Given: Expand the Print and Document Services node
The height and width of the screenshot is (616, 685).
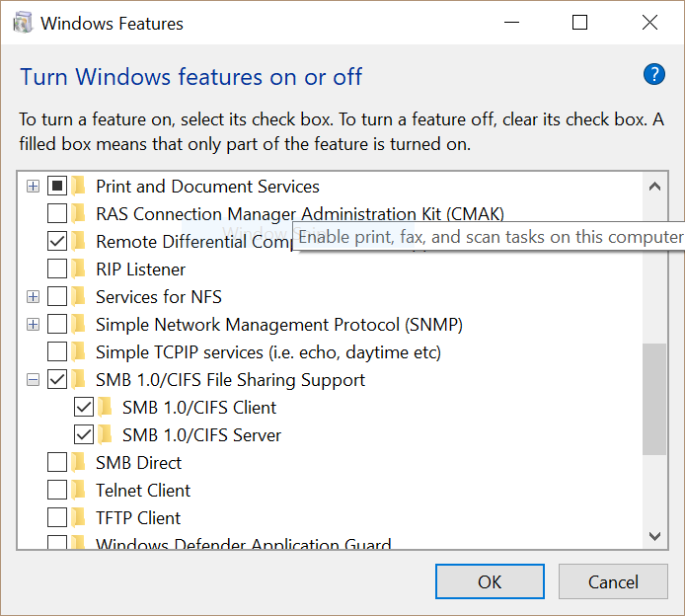Looking at the screenshot, I should [33, 187].
